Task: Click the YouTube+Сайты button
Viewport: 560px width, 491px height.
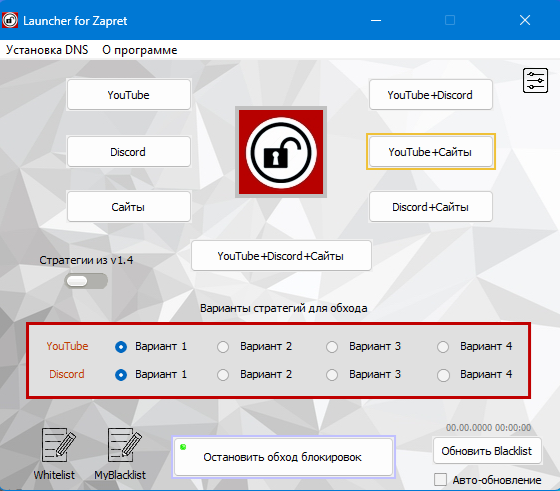Action: pos(431,151)
